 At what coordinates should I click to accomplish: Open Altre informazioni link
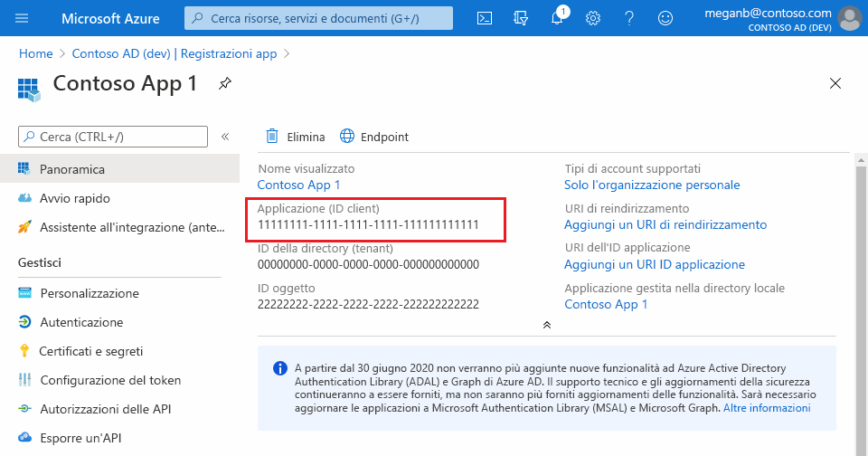[x=767, y=408]
